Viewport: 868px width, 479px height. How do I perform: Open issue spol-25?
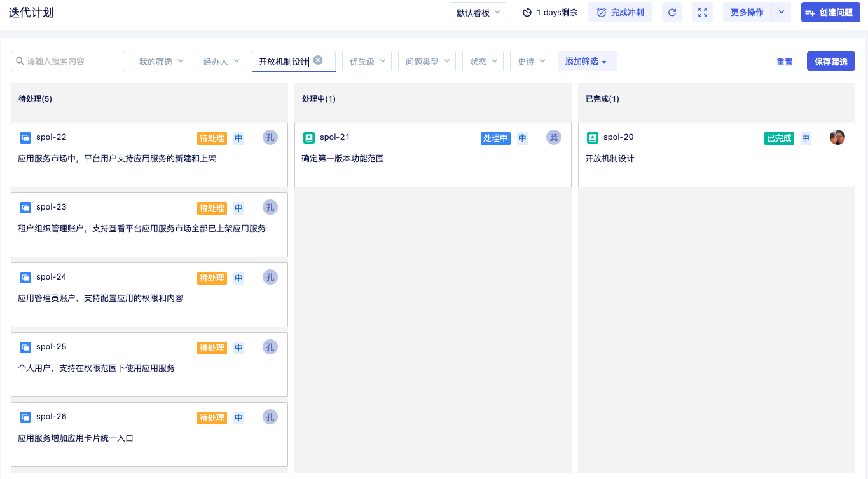pyautogui.click(x=52, y=346)
